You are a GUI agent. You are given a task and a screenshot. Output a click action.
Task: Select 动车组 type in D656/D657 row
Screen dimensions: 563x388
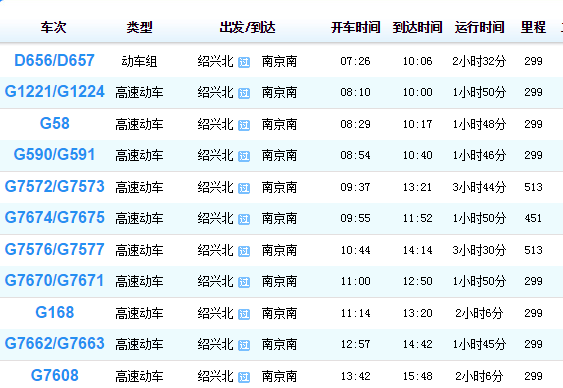139,62
